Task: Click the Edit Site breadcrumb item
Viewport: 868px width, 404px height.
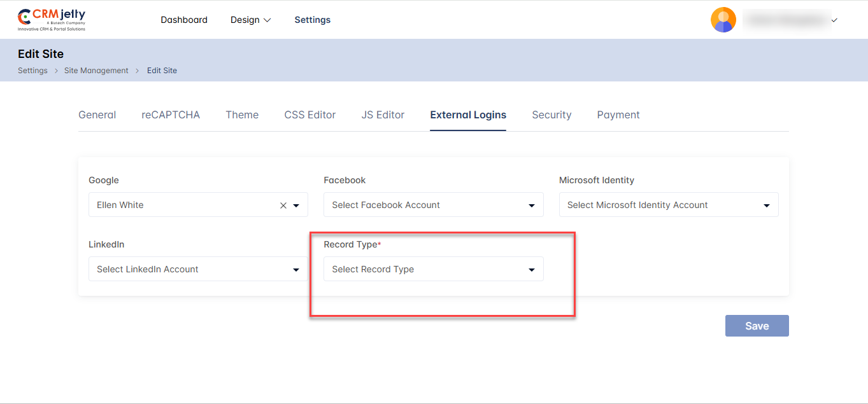Action: coord(162,71)
